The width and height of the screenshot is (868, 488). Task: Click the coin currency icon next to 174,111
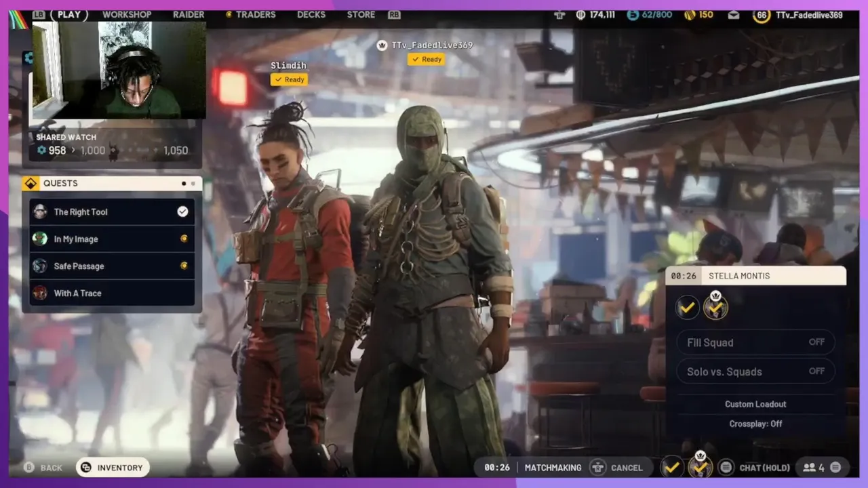[x=581, y=14]
